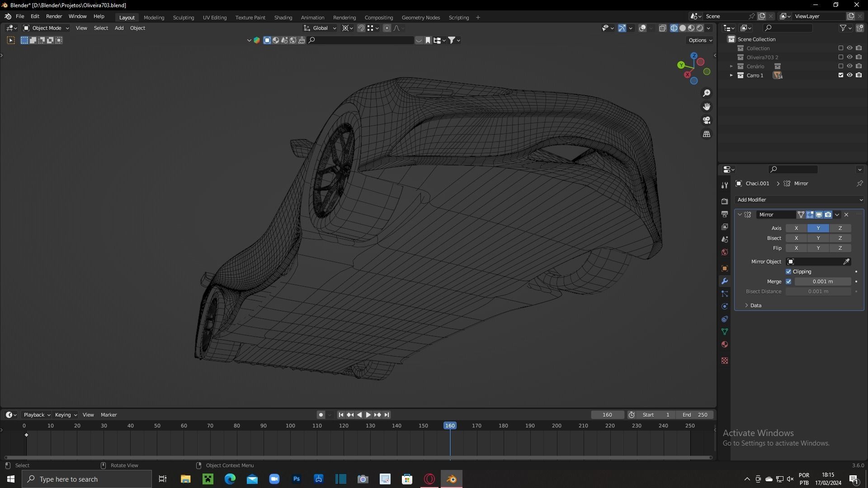Open the Physics properties tab

(x=725, y=306)
